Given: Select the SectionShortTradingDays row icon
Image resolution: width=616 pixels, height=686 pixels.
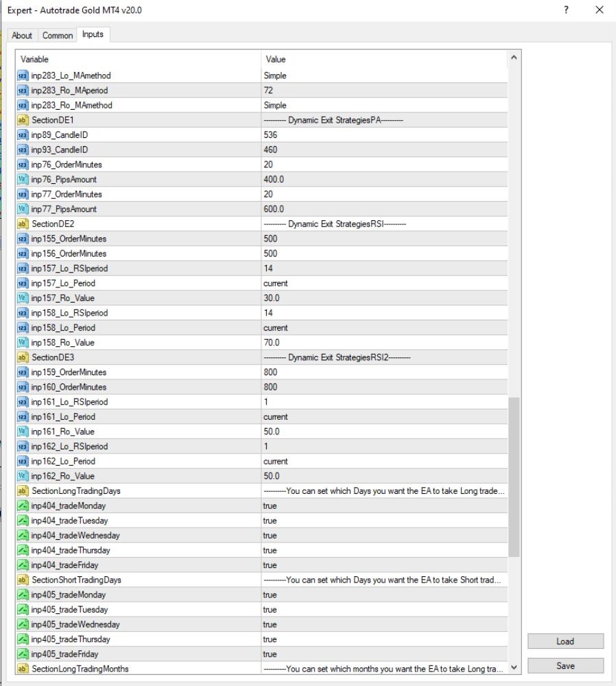Looking at the screenshot, I should click(x=23, y=580).
